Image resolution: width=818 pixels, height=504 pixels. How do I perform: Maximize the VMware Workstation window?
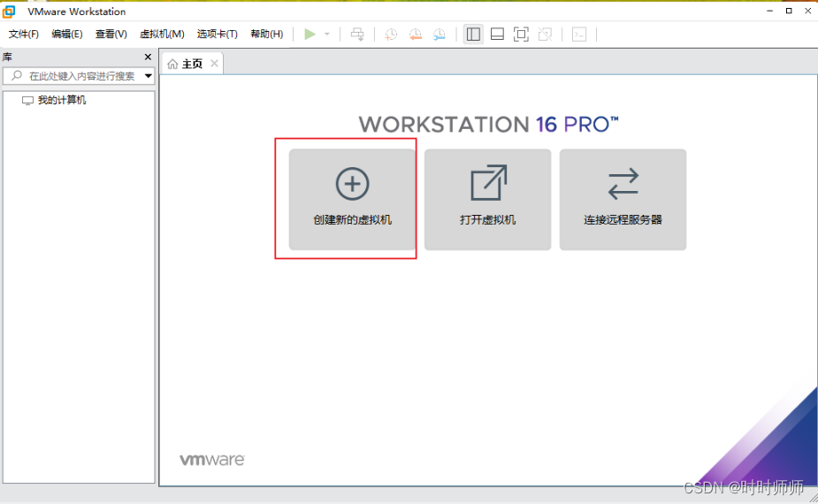[789, 11]
